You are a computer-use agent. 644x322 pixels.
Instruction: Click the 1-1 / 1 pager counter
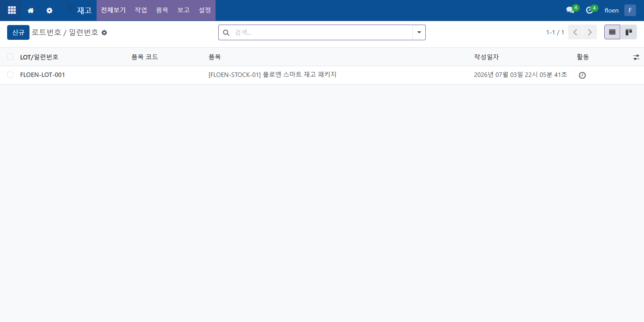[x=555, y=33]
